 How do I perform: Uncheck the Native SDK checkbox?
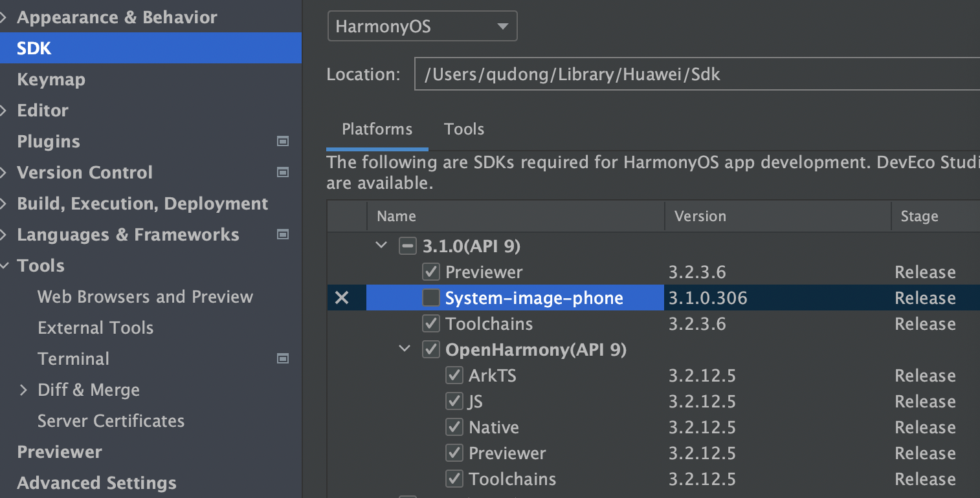(x=454, y=428)
